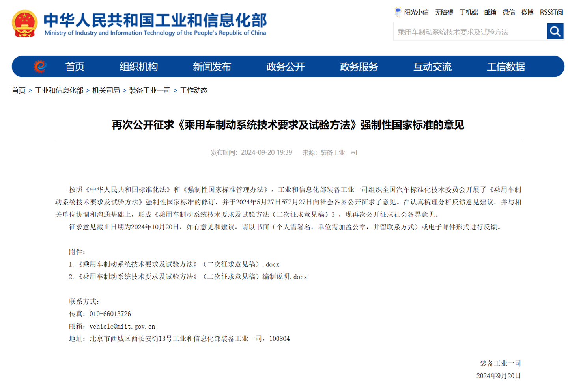
Task: Click the 联系方式: label
Action: point(84,301)
